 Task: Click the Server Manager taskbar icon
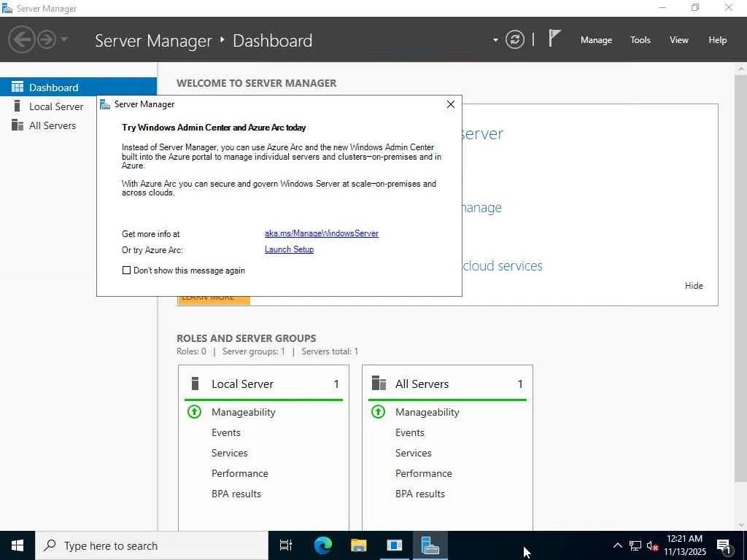coord(430,545)
